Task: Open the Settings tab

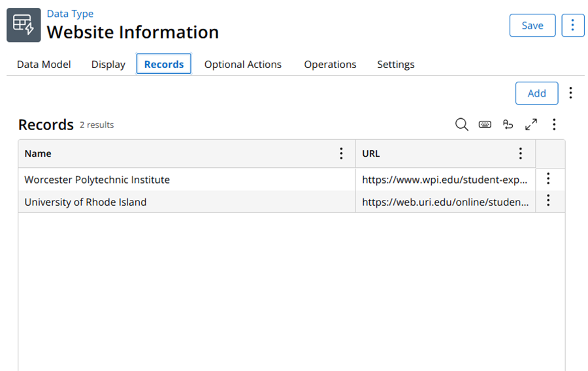Action: pos(396,65)
